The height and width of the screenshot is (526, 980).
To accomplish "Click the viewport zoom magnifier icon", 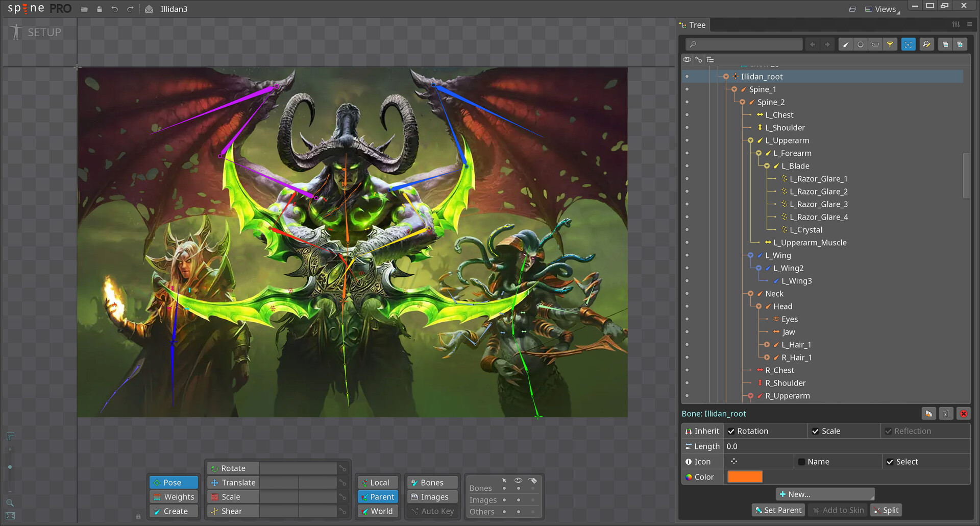I will click(10, 503).
